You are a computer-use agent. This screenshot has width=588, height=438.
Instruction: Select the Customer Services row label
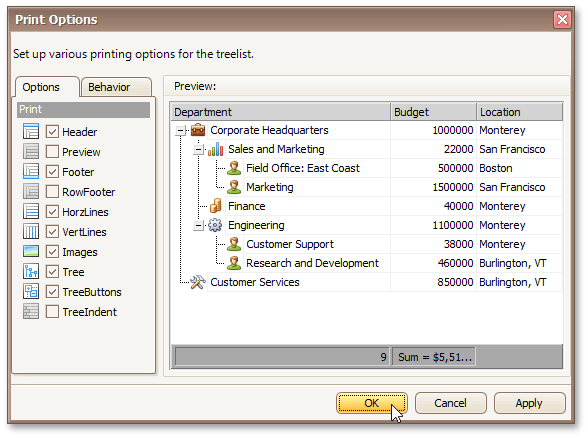click(255, 282)
